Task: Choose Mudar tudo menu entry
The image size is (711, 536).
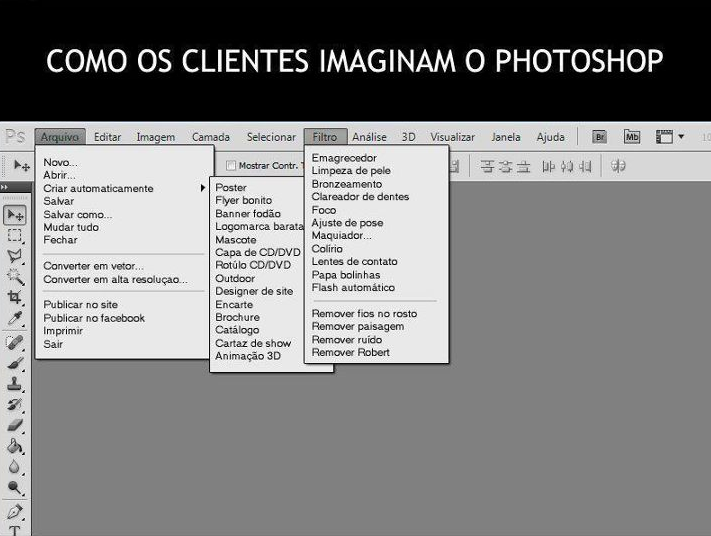Action: (71, 227)
